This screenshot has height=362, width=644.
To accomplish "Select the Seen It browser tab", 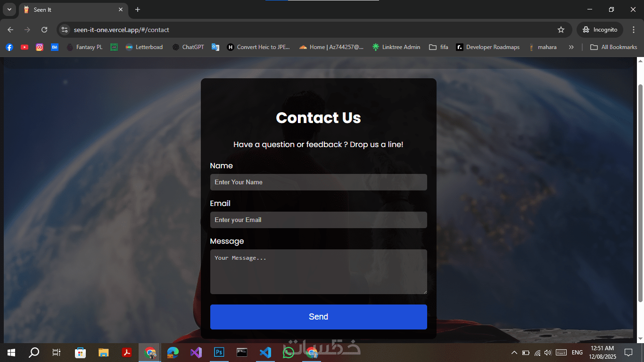I will point(74,9).
